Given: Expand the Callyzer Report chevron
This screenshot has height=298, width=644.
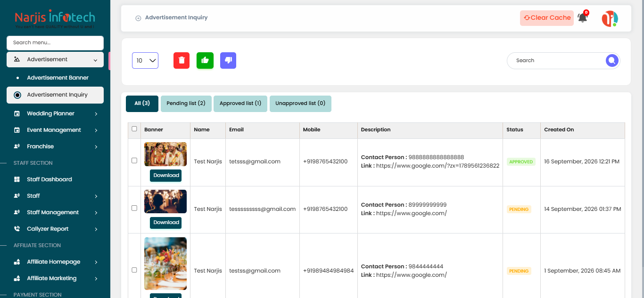Looking at the screenshot, I should [x=96, y=229].
